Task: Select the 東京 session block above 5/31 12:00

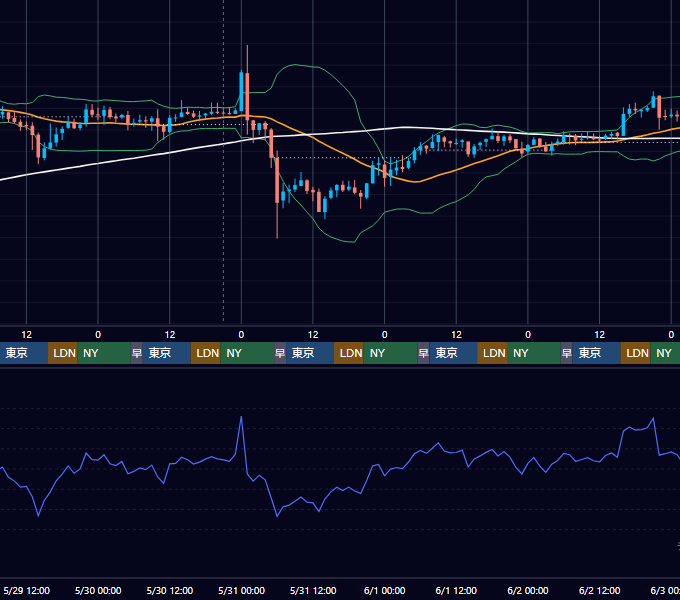Action: point(310,353)
